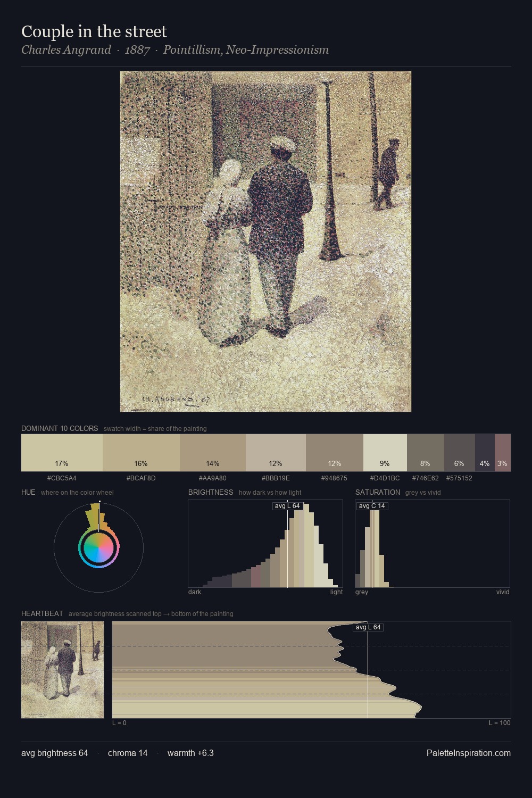Click the hex label #746E62

click(426, 478)
